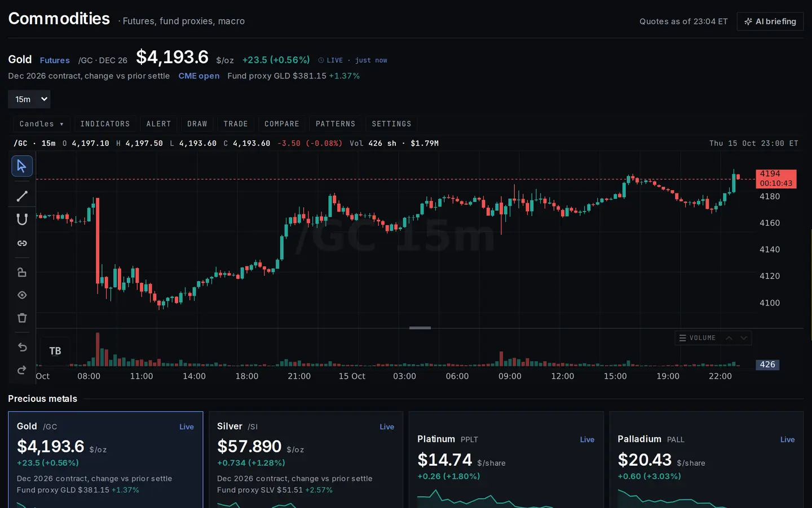Screen dimensions: 812x508
Task: Click the CME open status link
Action: [199, 76]
